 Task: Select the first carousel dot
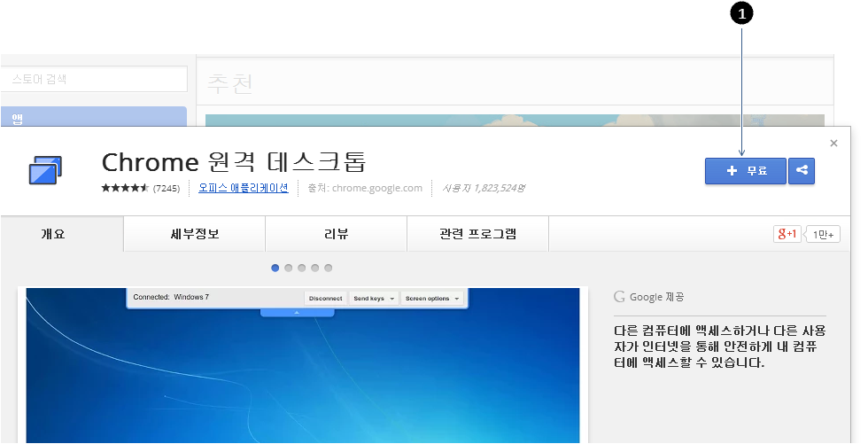[275, 268]
